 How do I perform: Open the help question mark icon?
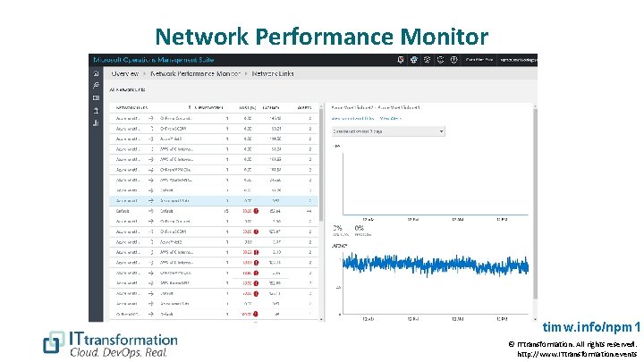[453, 60]
